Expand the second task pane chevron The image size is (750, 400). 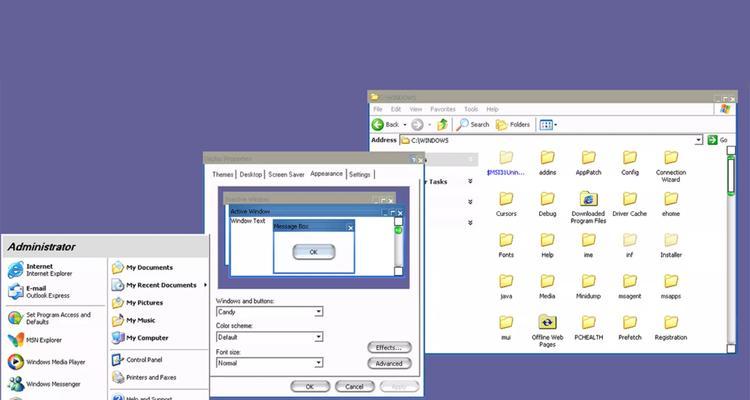470,202
